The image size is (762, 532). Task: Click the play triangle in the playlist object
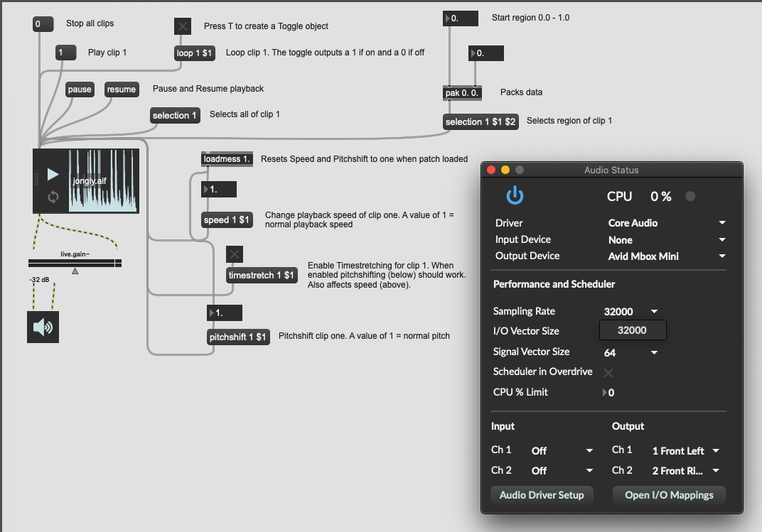53,174
